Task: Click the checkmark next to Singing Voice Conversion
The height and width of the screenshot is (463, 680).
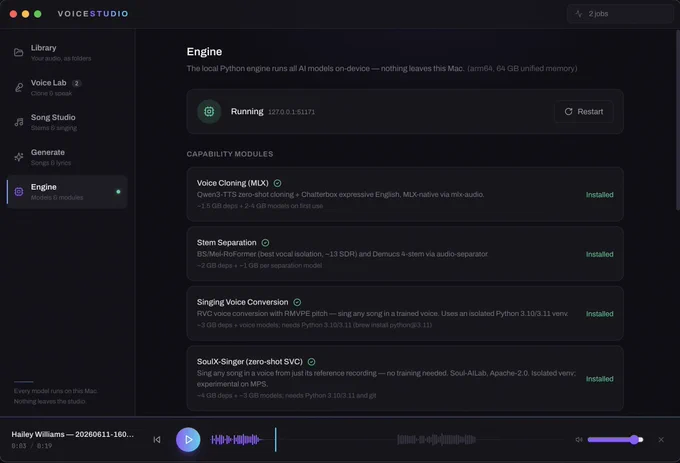Action: coord(297,302)
